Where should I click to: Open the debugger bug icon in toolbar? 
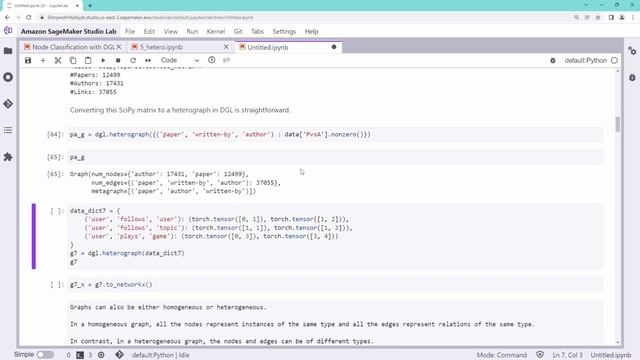click(x=553, y=60)
